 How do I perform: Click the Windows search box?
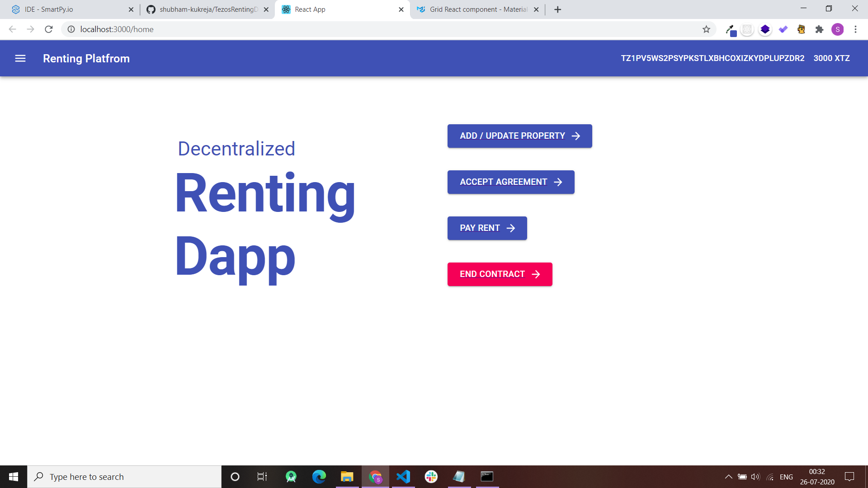pyautogui.click(x=124, y=477)
